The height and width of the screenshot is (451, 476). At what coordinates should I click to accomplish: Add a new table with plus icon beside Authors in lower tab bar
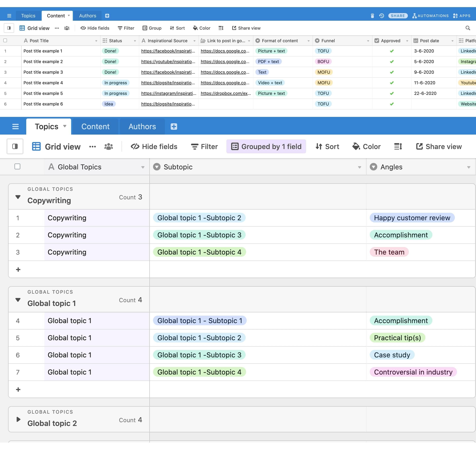pyautogui.click(x=174, y=126)
